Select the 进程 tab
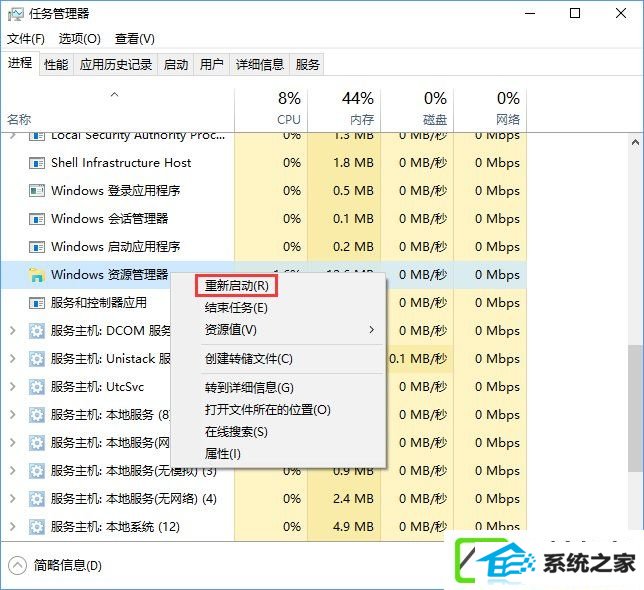This screenshot has height=590, width=644. 20,63
